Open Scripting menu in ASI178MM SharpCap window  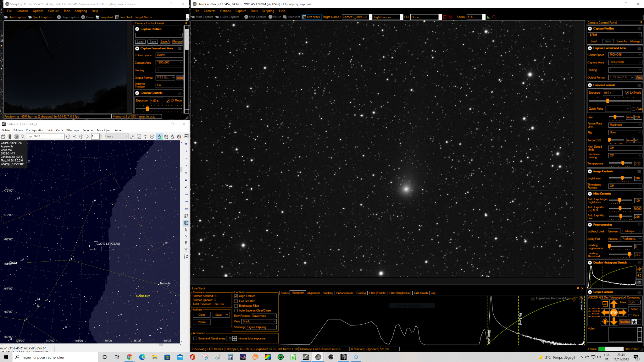tap(268, 11)
